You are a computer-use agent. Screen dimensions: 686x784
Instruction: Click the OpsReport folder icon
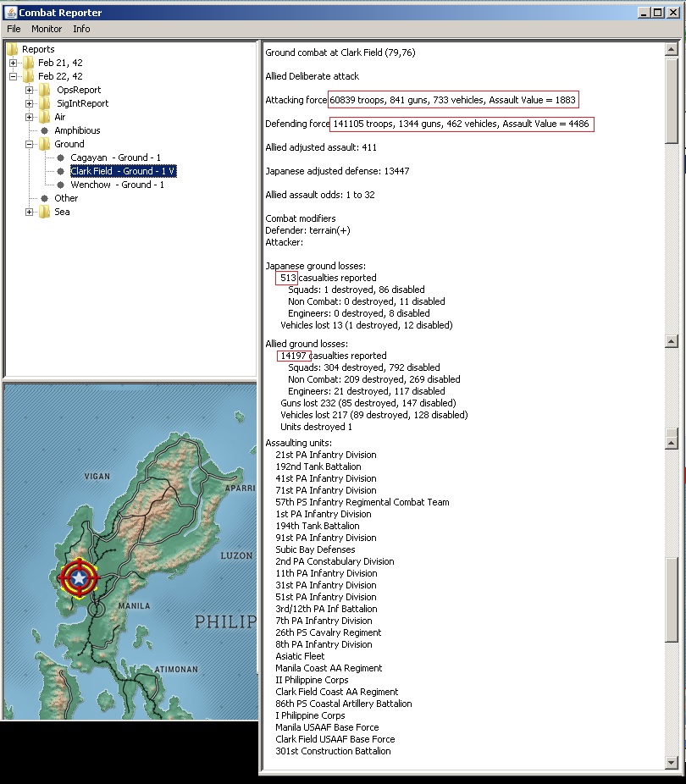45,90
